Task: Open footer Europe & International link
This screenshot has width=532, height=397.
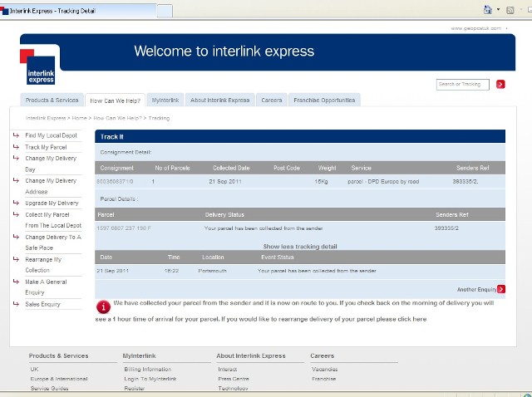Action: pos(59,379)
